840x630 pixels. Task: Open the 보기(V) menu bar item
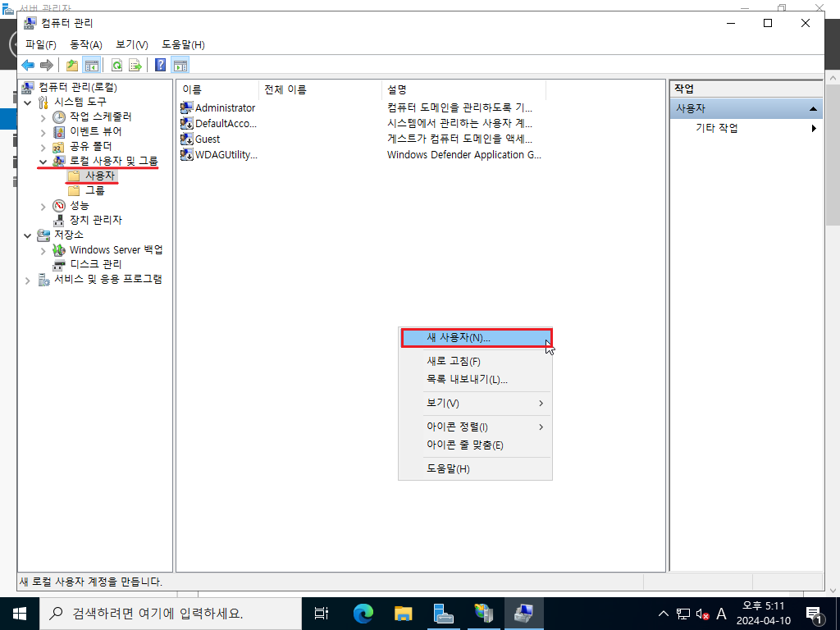132,44
